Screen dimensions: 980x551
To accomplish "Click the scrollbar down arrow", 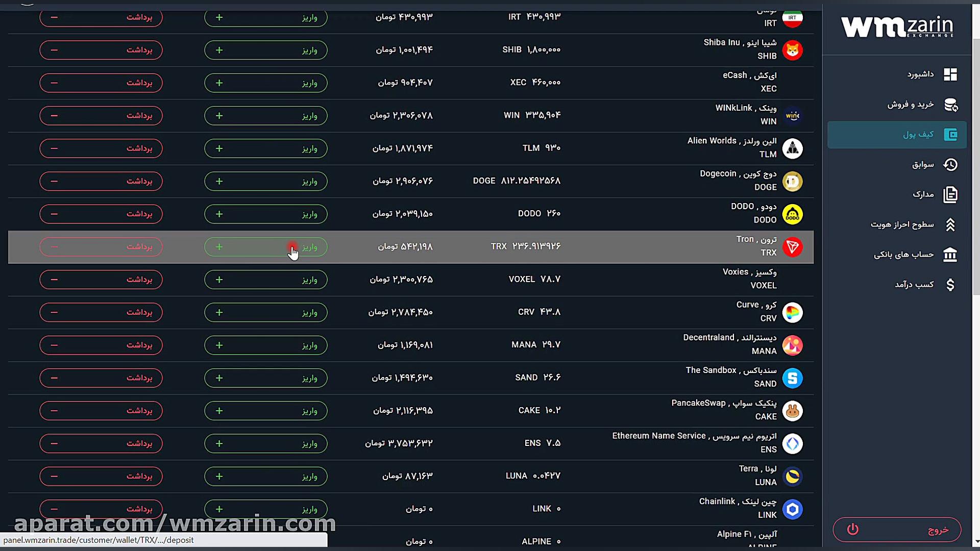I will click(976, 541).
